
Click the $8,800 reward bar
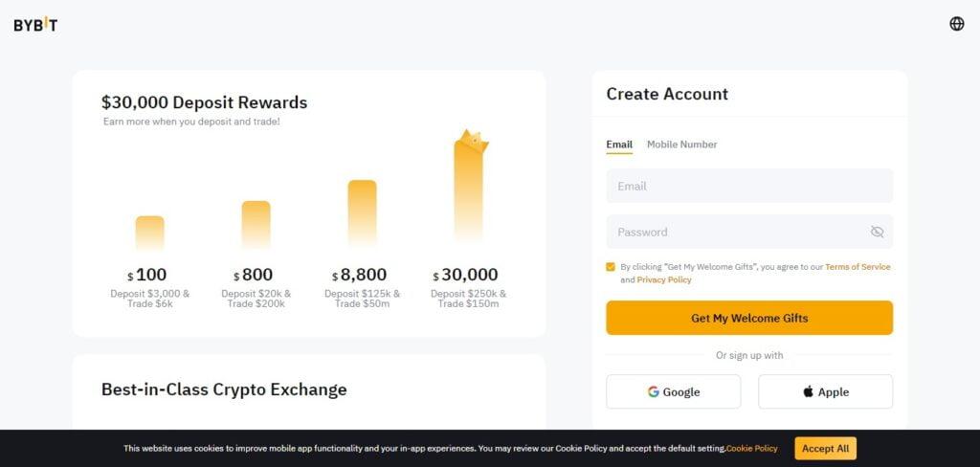[363, 213]
